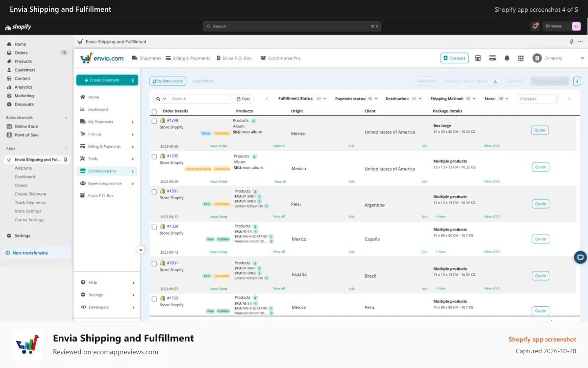Click the envia.com logo
This screenshot has width=588, height=368.
pyautogui.click(x=102, y=58)
